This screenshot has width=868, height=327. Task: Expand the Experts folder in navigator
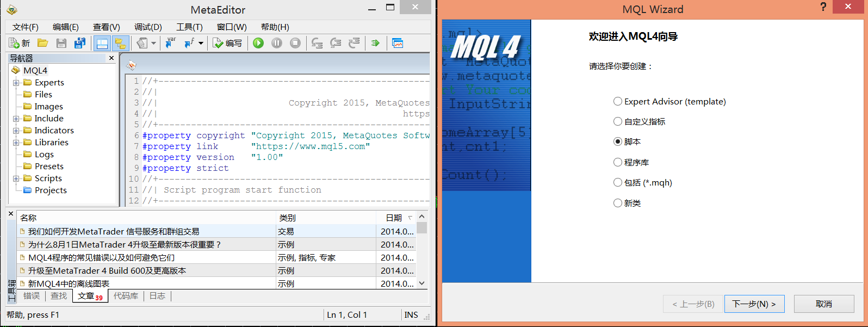click(16, 83)
